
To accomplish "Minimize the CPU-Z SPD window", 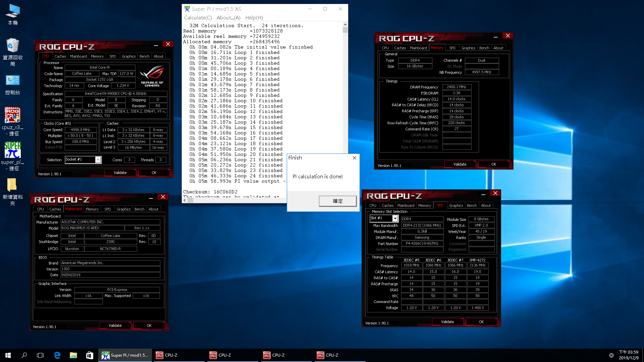I will pos(483,194).
